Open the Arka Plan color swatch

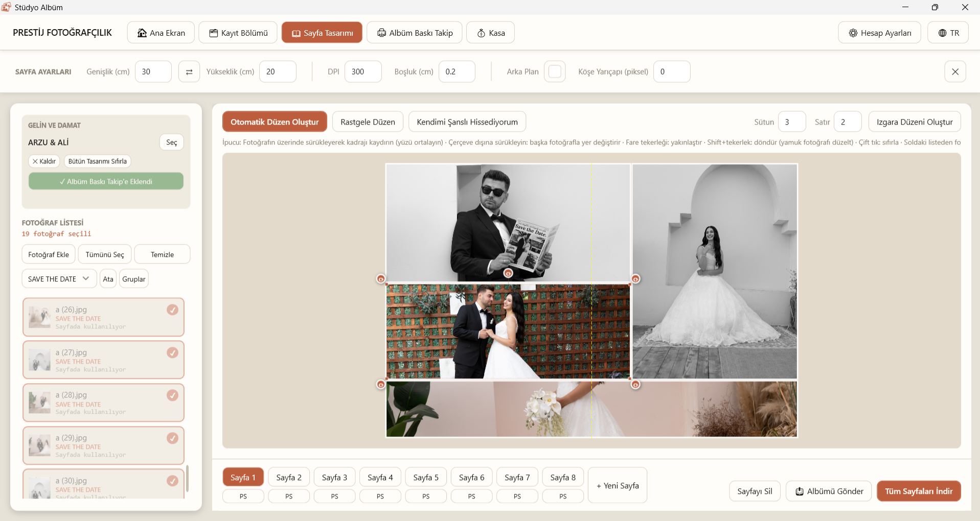tap(554, 72)
